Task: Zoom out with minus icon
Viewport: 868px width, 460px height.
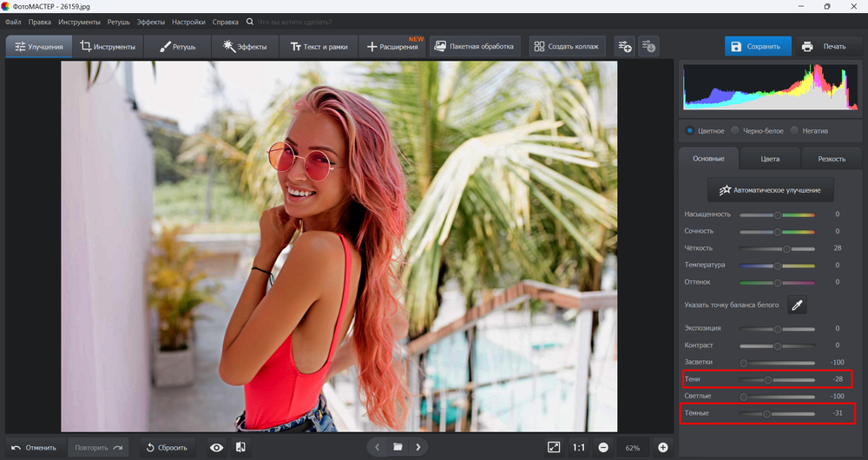Action: click(603, 447)
